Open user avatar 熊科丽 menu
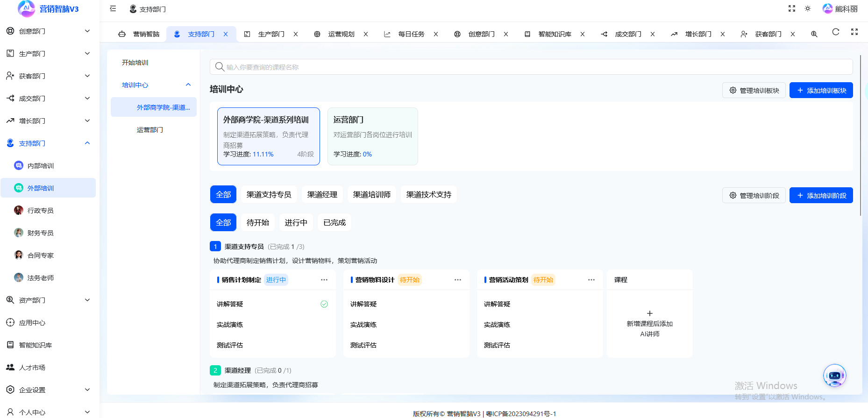The width and height of the screenshot is (868, 418). (840, 8)
